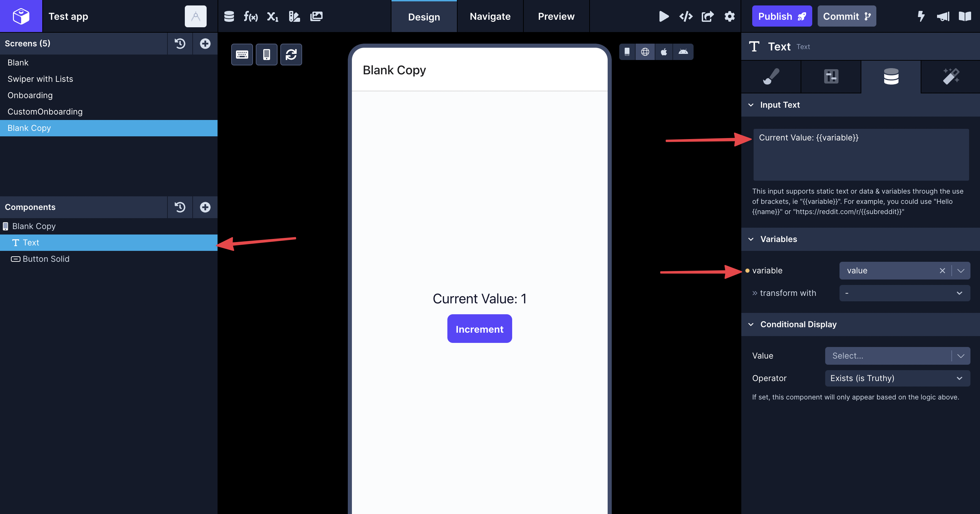Select Button Solid in components tree
The height and width of the screenshot is (514, 980).
tap(46, 259)
